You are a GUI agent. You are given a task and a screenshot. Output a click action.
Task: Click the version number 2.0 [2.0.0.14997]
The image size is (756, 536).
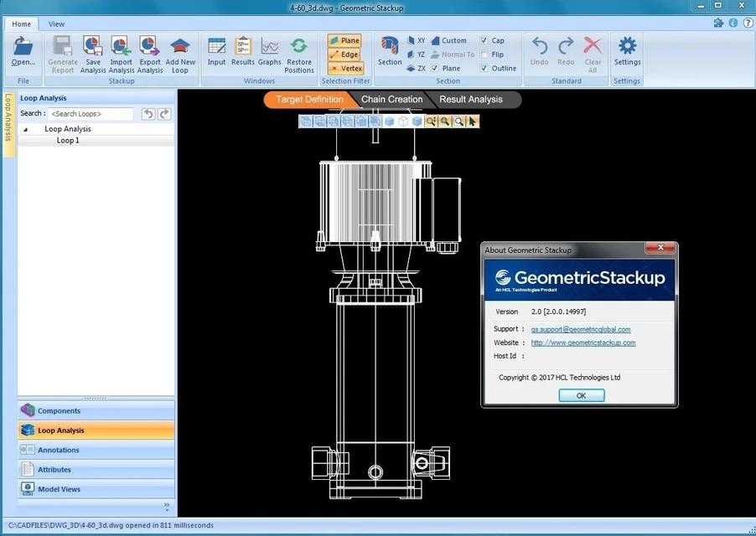point(558,312)
